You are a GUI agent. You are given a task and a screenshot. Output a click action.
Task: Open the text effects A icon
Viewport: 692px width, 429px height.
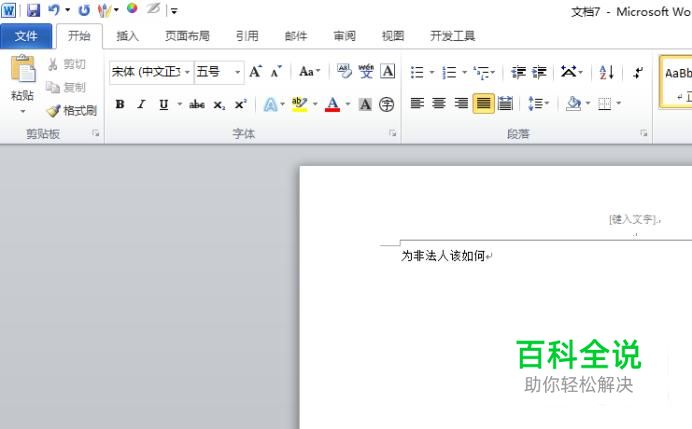(x=270, y=105)
